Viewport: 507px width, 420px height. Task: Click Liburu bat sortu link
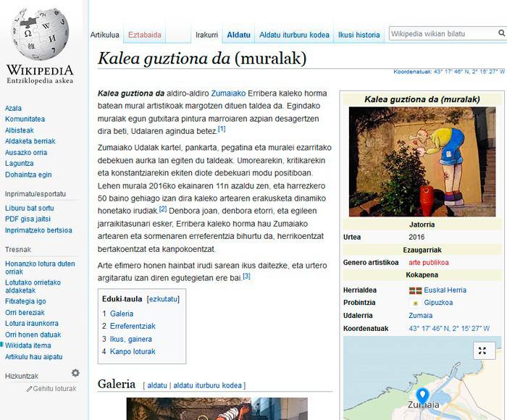pos(30,209)
